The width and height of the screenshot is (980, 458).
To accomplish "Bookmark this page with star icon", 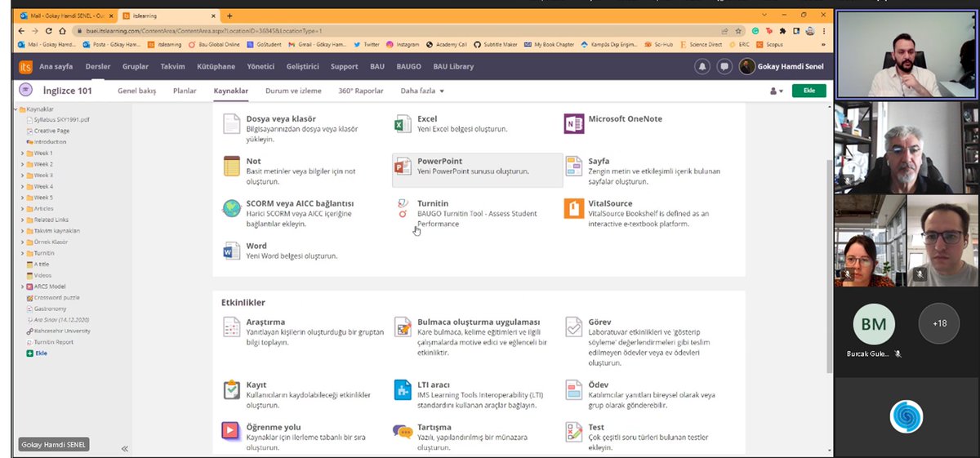I will (x=737, y=30).
